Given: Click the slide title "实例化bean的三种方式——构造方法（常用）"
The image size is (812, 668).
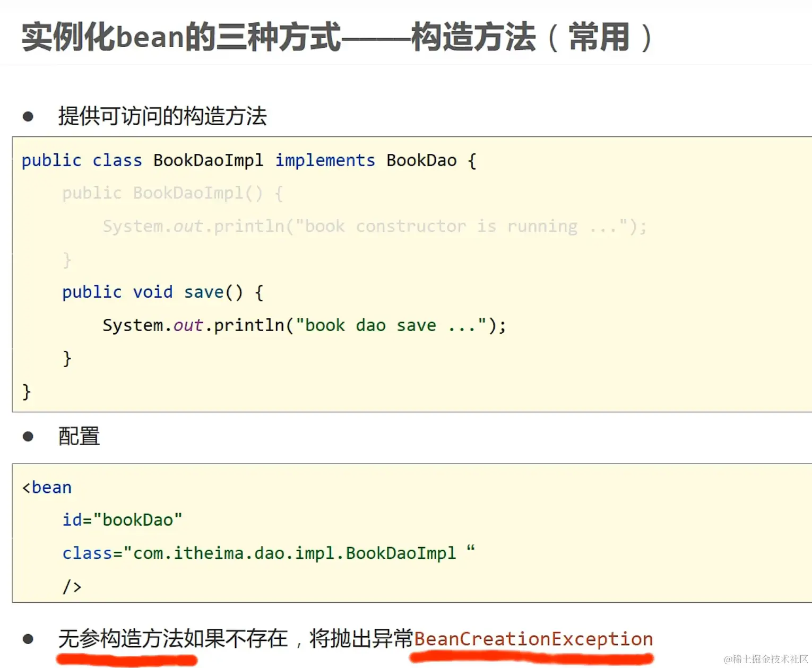Looking at the screenshot, I should point(337,37).
